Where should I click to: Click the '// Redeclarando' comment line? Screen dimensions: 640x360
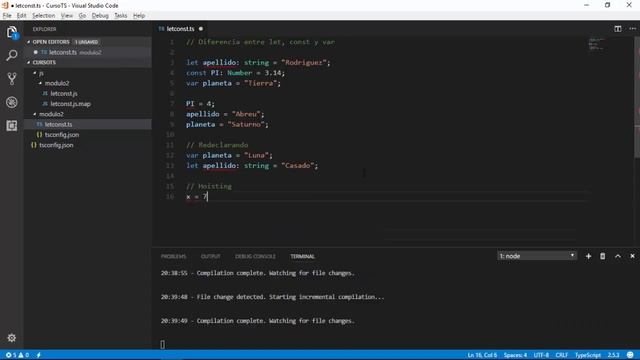click(217, 145)
